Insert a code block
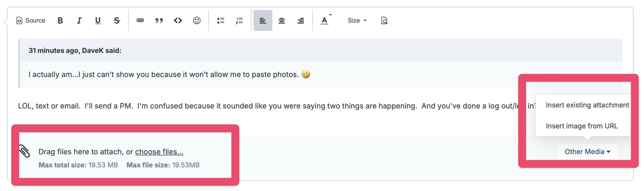The width and height of the screenshot is (644, 191). pyautogui.click(x=178, y=20)
